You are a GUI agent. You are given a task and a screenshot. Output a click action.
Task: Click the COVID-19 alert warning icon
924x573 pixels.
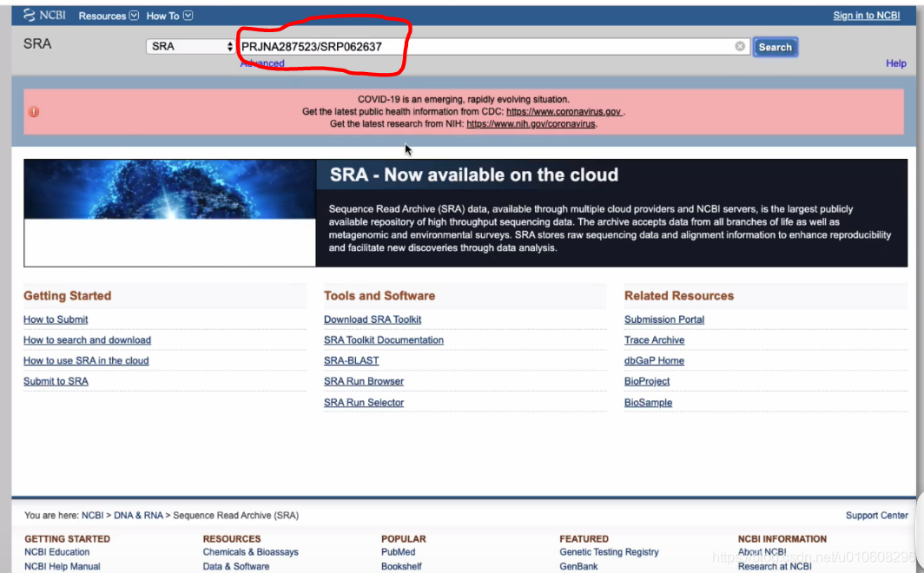pyautogui.click(x=34, y=112)
